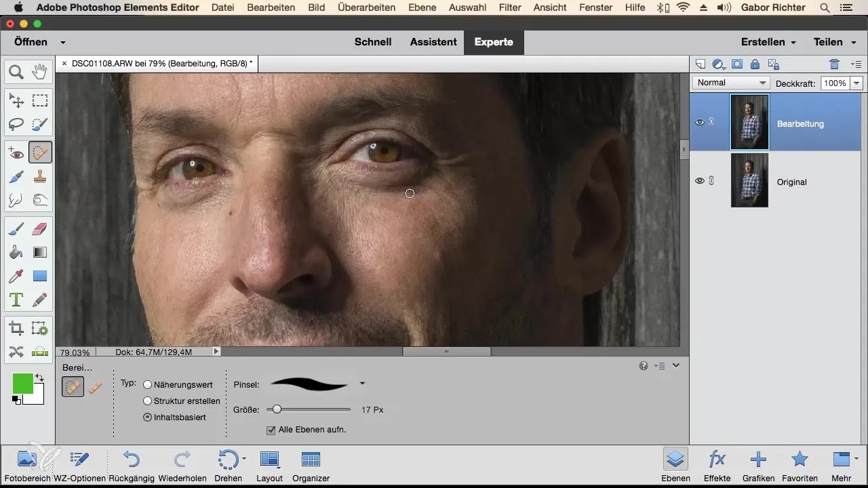Viewport: 868px width, 488px height.
Task: Select the Brush tool
Action: [16, 230]
